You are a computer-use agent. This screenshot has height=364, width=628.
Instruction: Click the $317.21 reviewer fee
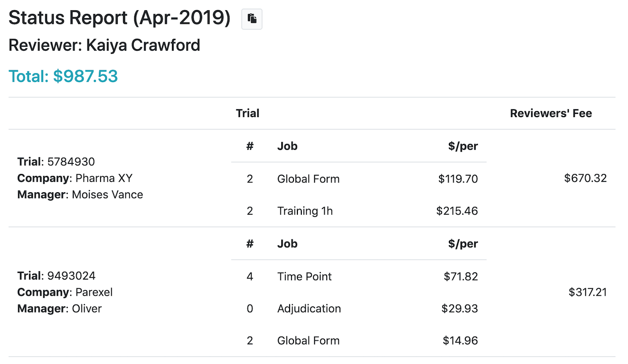coord(588,292)
